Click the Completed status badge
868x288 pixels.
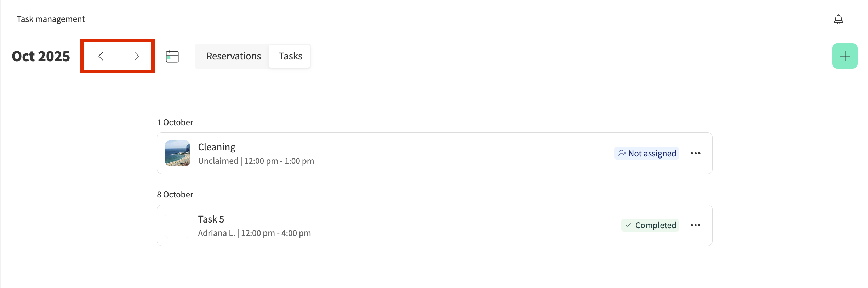650,225
